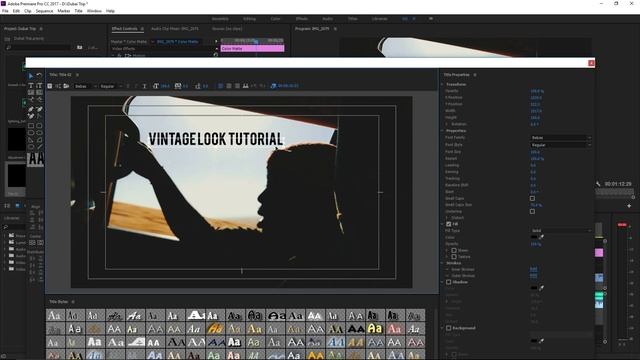Align title text right

(237, 86)
